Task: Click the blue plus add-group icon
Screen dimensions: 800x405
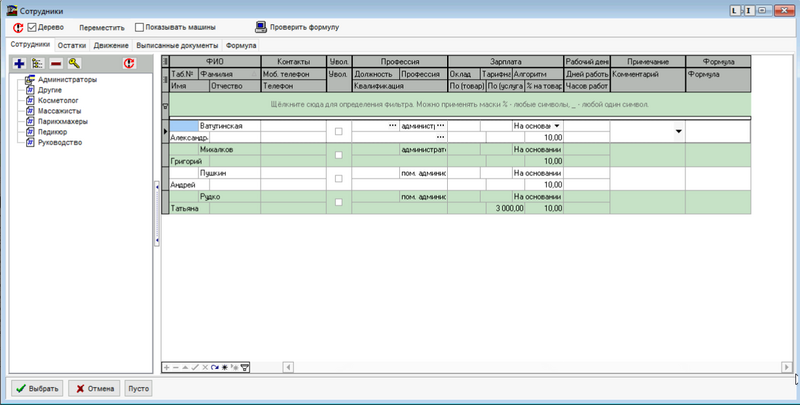Action: [x=20, y=63]
